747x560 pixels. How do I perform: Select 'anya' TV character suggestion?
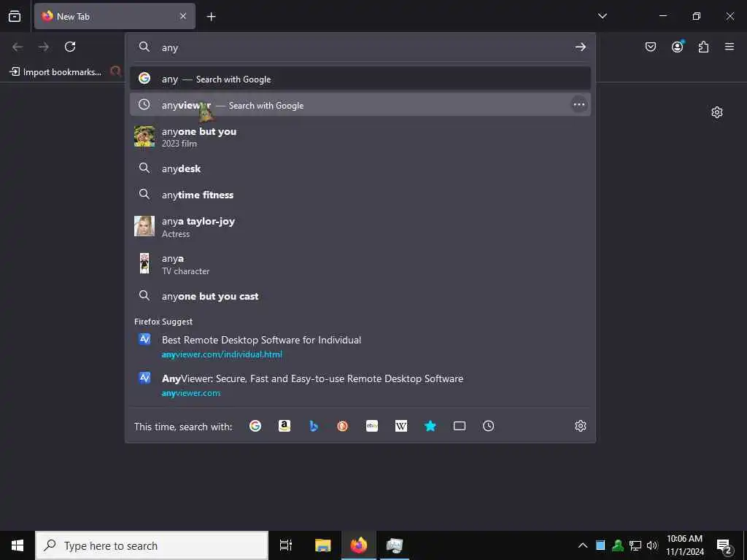[360, 264]
